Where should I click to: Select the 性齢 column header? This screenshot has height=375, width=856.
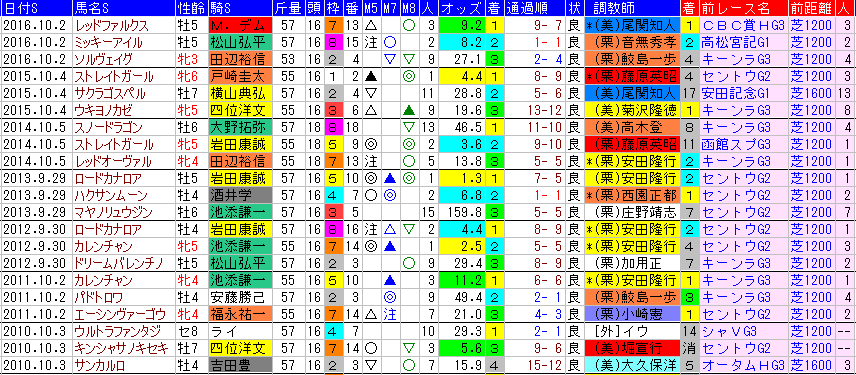191,9
